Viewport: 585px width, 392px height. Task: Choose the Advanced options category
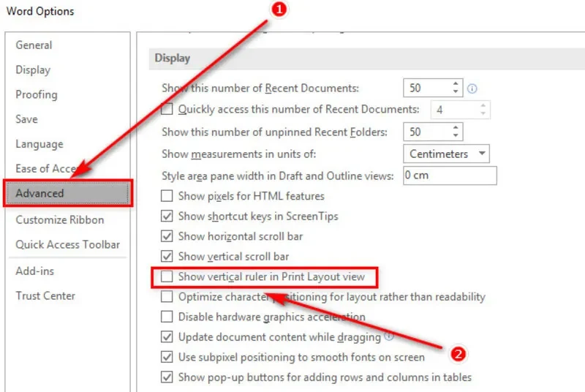(x=67, y=193)
